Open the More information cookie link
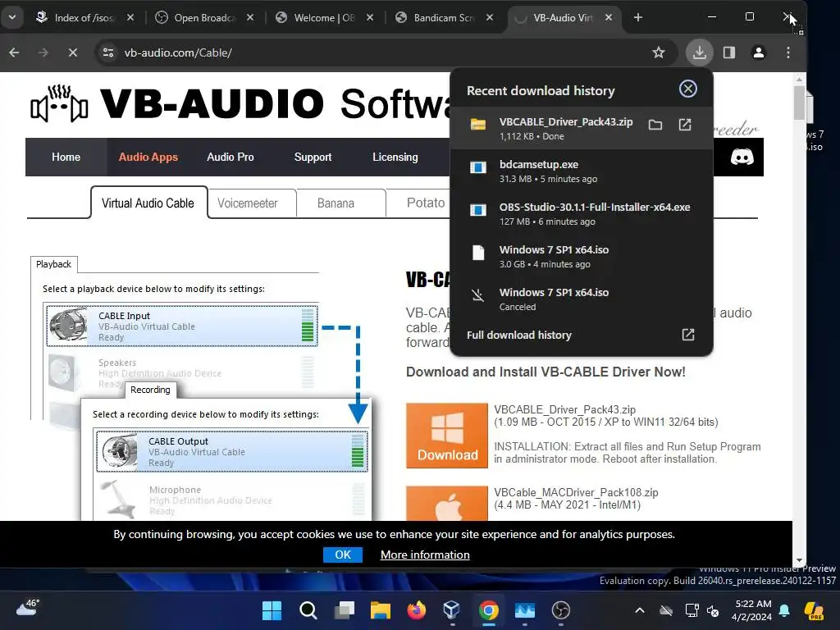Screen dimensions: 840x630 [x=425, y=555]
